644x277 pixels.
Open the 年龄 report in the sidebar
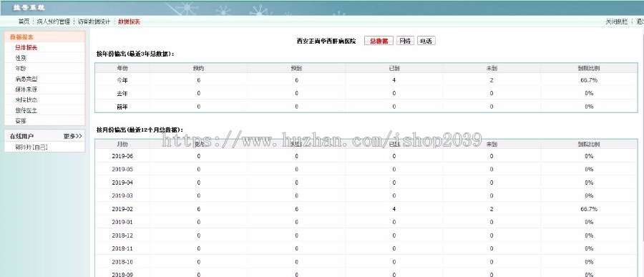[21, 69]
